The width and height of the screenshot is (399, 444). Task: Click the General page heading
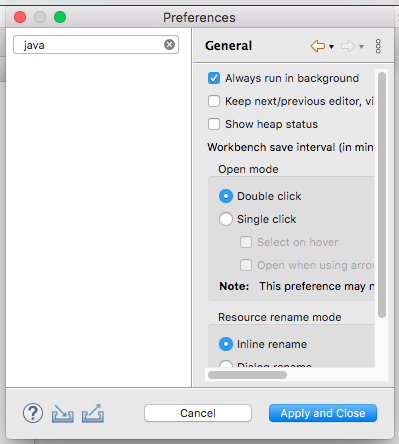click(x=229, y=46)
